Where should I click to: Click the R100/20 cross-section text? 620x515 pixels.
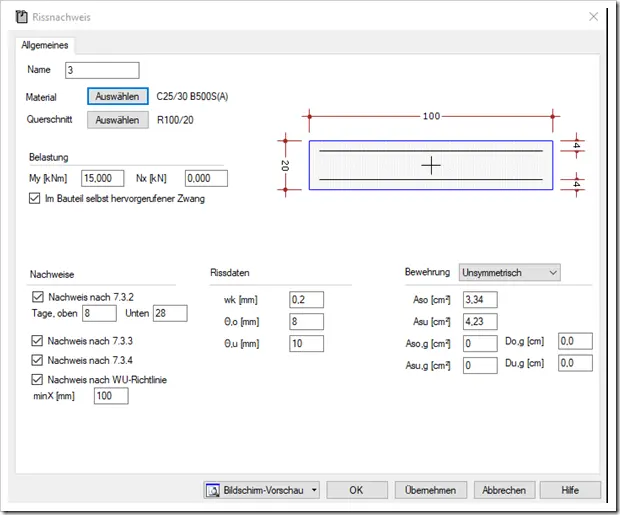click(x=175, y=120)
